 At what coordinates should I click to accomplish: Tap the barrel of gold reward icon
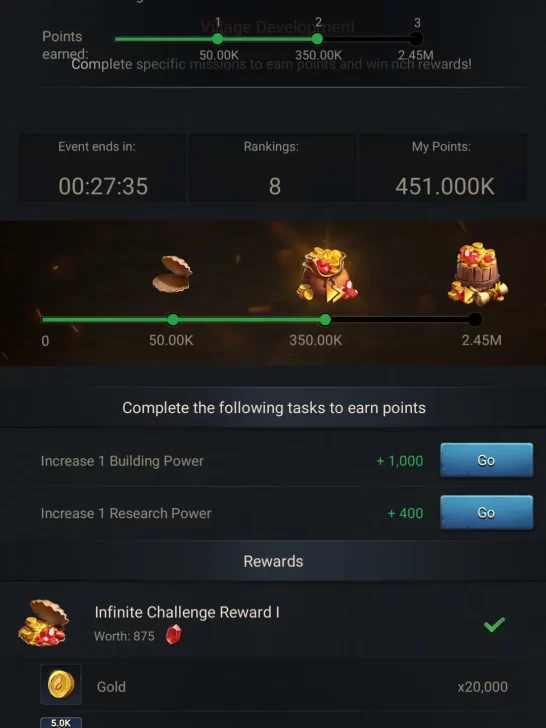(478, 273)
